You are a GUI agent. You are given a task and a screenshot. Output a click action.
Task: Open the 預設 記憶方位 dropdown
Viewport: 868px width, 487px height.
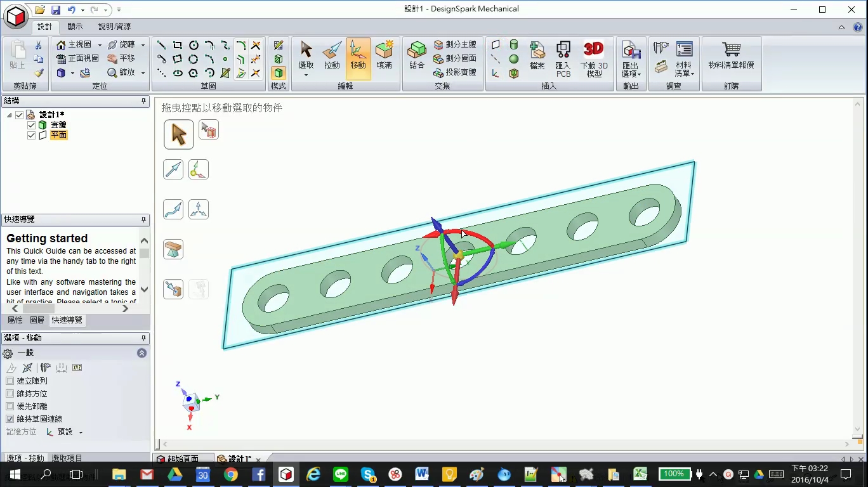click(x=81, y=432)
